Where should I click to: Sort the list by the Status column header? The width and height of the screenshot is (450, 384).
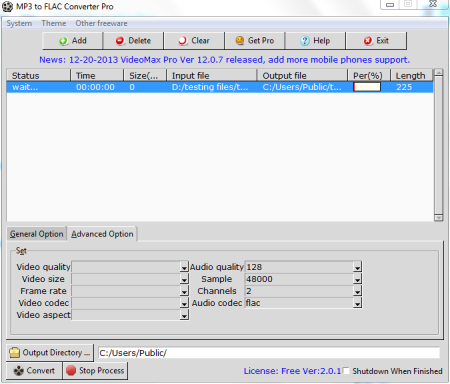pyautogui.click(x=39, y=76)
